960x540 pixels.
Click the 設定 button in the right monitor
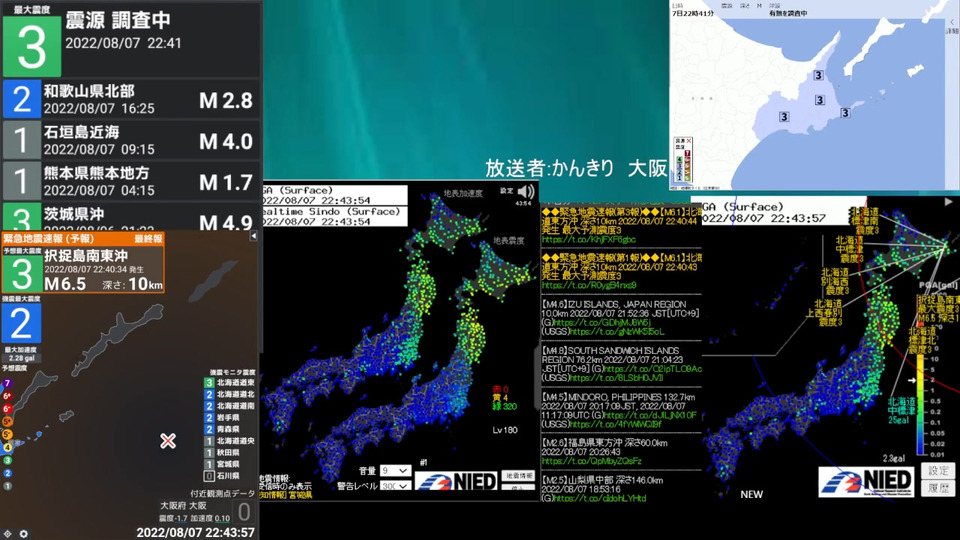938,471
